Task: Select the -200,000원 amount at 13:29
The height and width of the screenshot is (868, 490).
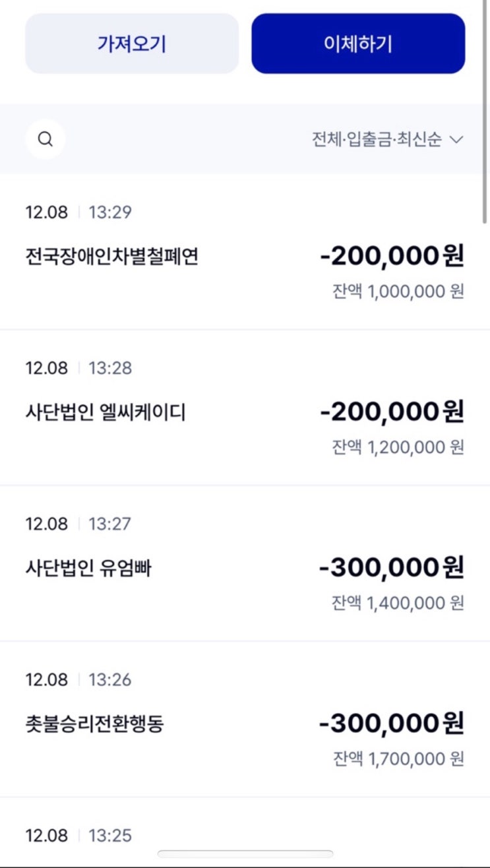Action: [392, 256]
